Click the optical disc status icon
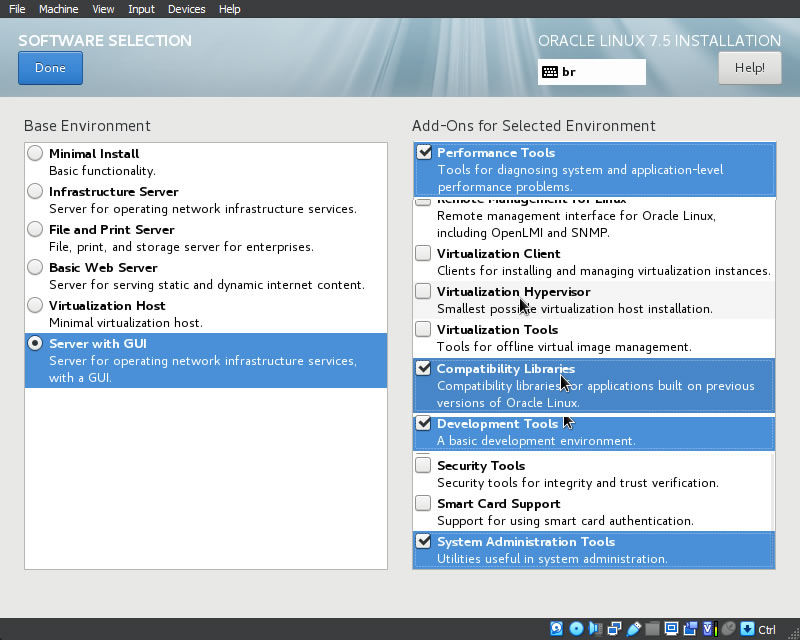This screenshot has width=800, height=640. [x=576, y=629]
